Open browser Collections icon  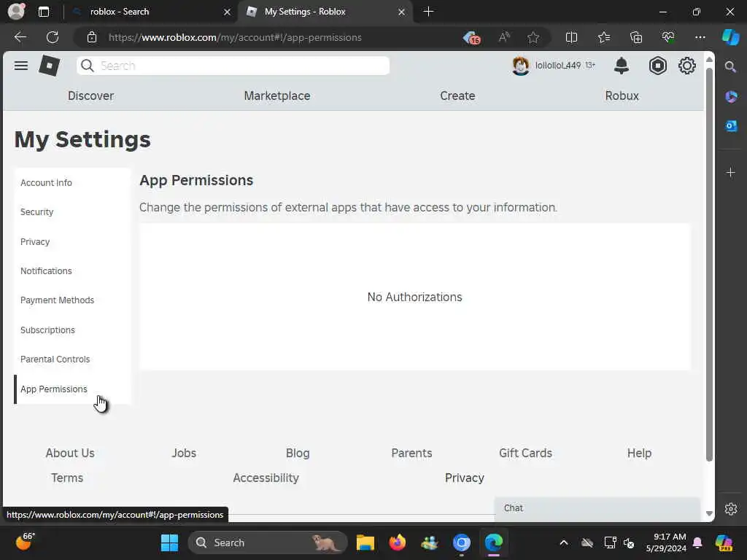[636, 37]
